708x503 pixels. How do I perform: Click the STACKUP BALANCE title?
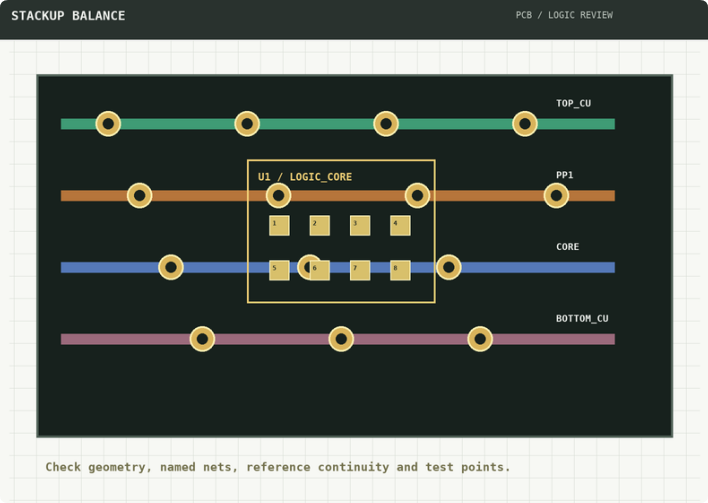coord(68,16)
